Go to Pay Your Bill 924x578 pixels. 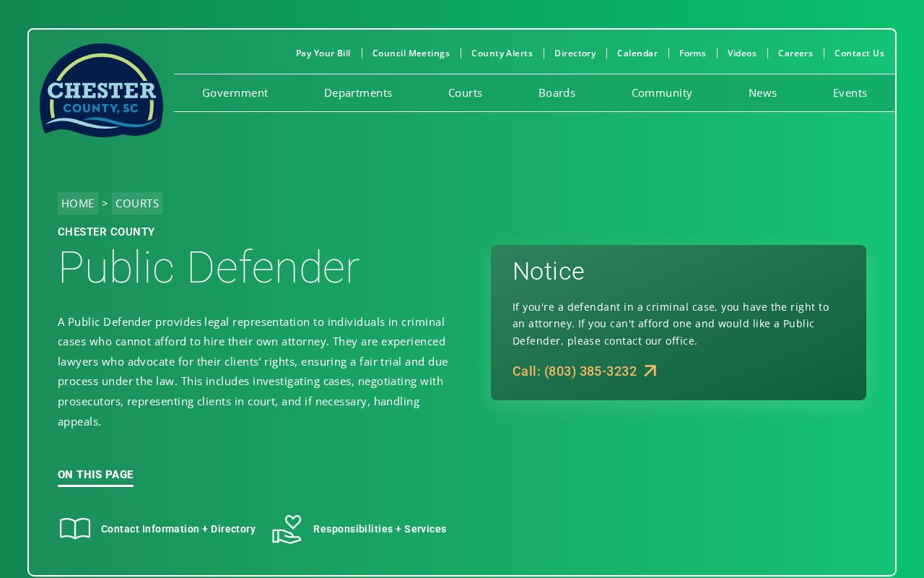click(x=323, y=53)
